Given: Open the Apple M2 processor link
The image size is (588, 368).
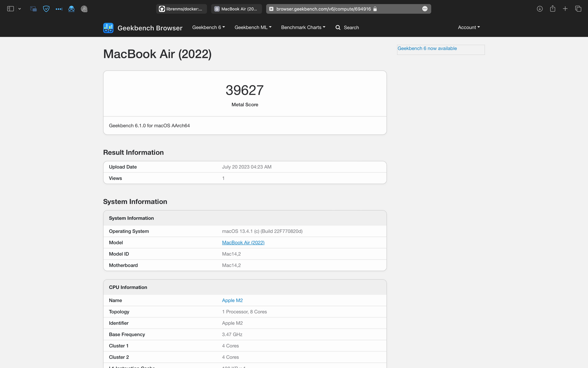Looking at the screenshot, I should pos(232,300).
